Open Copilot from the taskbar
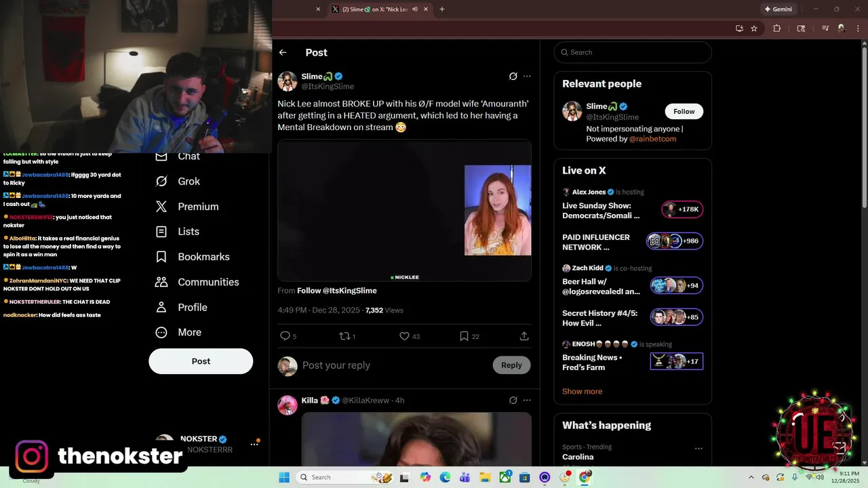This screenshot has width=868, height=488. click(x=425, y=477)
